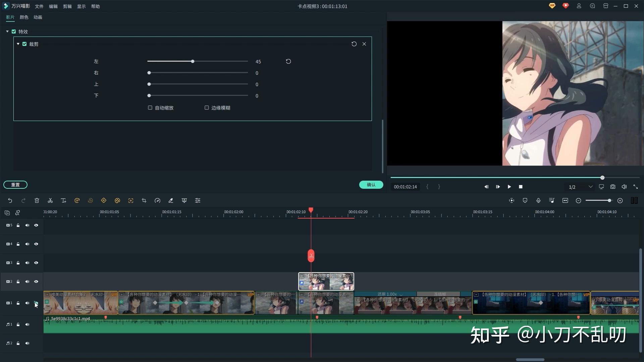This screenshot has width=644, height=362.
Task: Hide video track 2 with eye icon
Action: click(x=36, y=282)
